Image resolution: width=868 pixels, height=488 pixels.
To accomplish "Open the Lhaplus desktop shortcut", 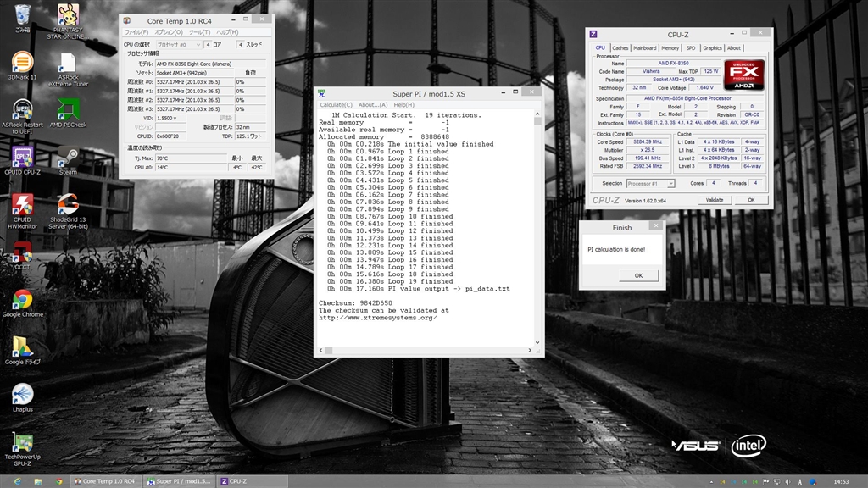I will pyautogui.click(x=22, y=395).
